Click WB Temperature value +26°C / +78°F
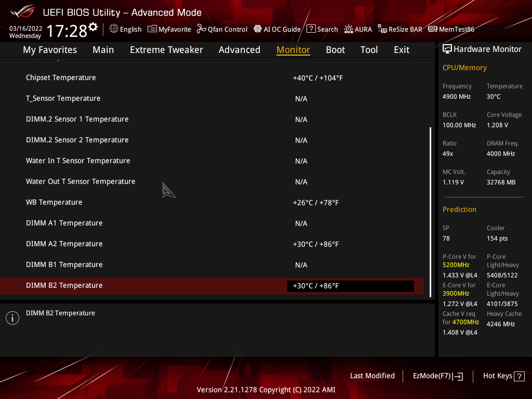Image resolution: width=532 pixels, height=399 pixels. [316, 203]
